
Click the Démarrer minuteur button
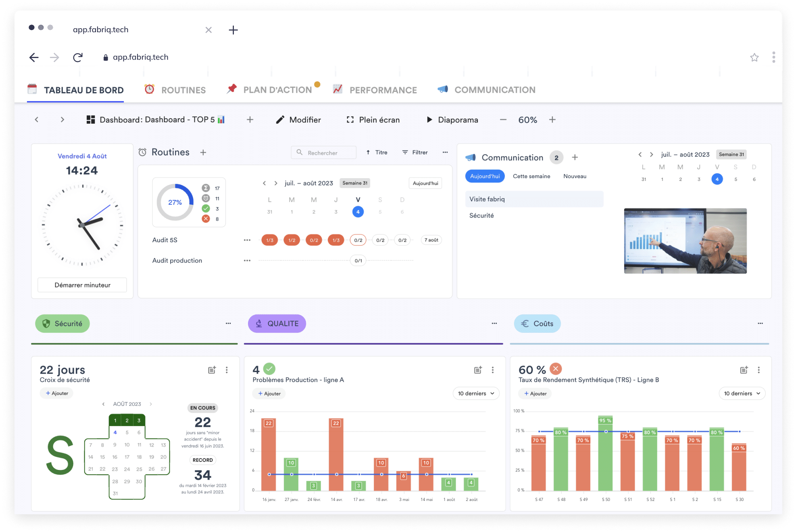(82, 285)
